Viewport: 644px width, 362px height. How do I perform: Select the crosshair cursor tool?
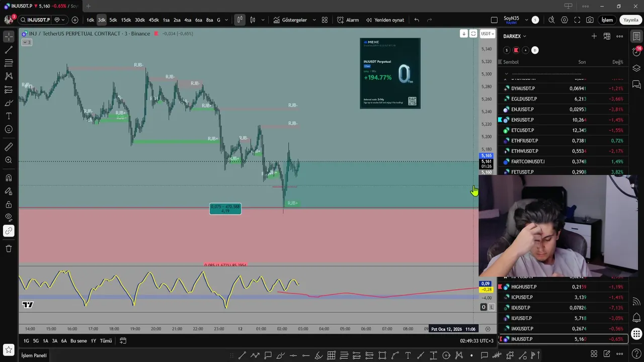click(x=9, y=37)
